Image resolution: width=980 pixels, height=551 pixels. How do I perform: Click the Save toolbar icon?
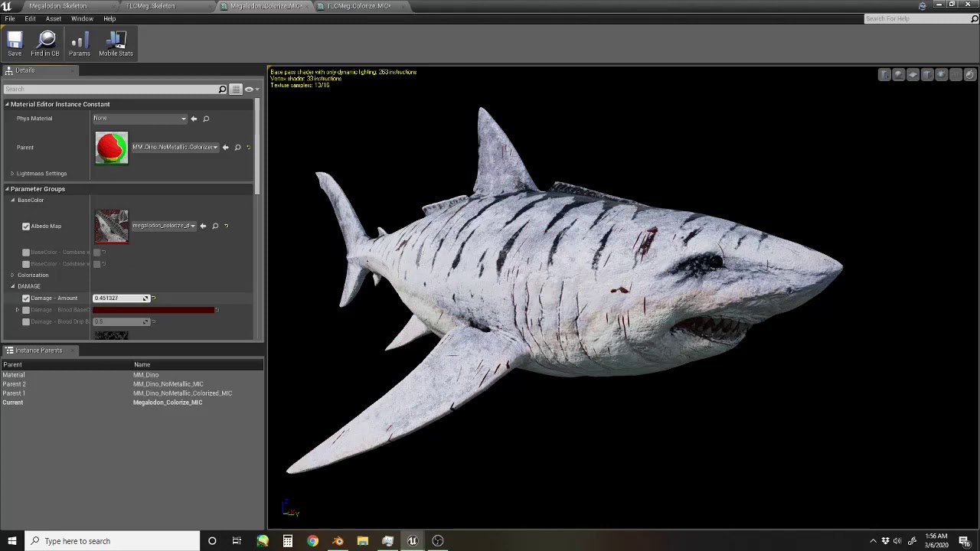[15, 44]
